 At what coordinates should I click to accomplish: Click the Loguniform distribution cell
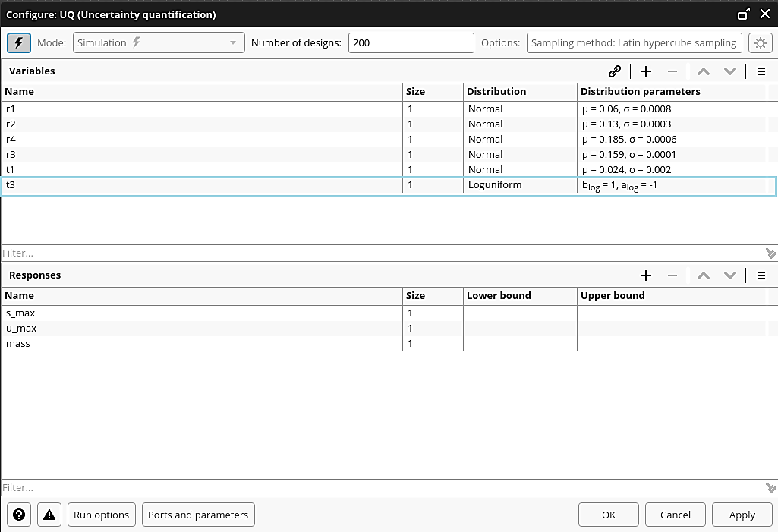coord(520,185)
